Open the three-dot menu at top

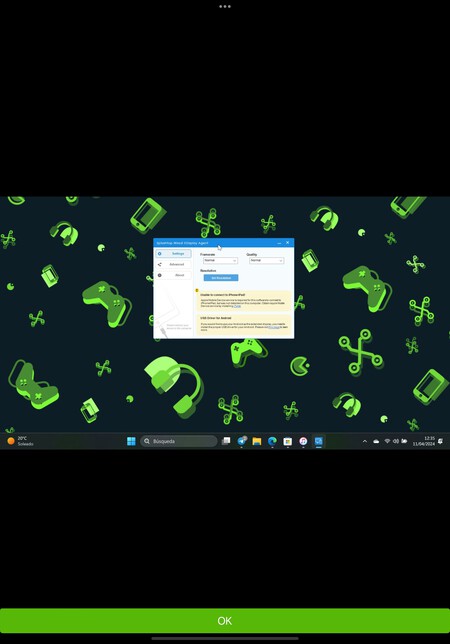pyautogui.click(x=225, y=7)
